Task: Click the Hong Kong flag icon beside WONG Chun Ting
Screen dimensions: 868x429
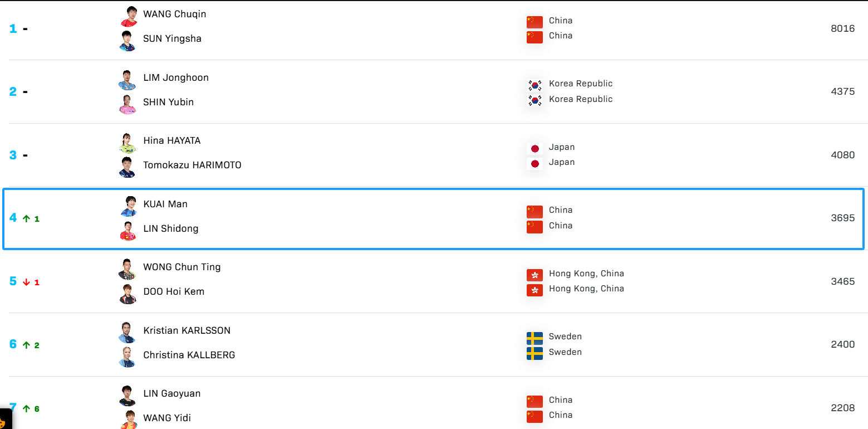Action: [x=534, y=275]
